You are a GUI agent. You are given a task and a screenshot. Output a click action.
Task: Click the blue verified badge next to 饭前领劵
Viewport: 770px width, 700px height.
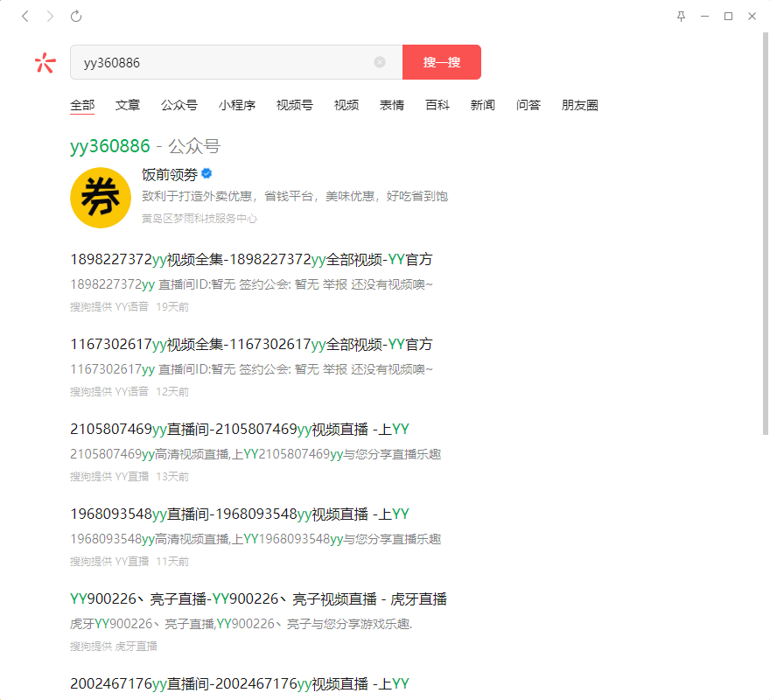tap(206, 173)
